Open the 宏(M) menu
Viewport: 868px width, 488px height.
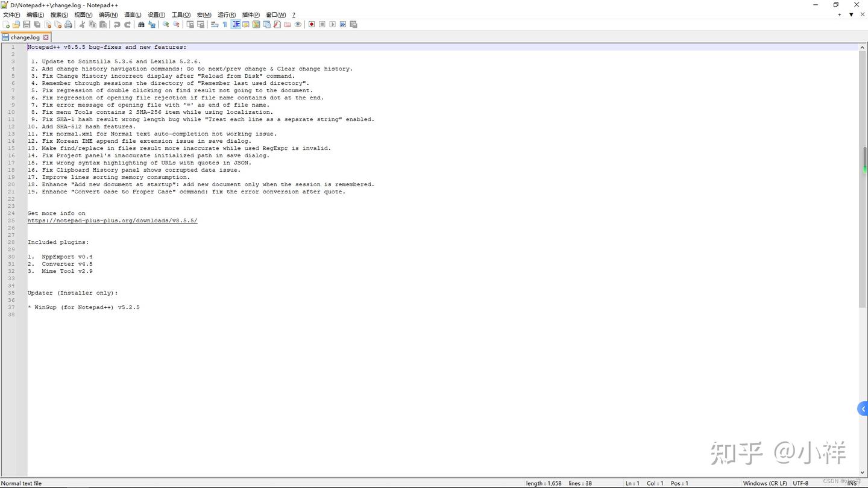coord(204,15)
